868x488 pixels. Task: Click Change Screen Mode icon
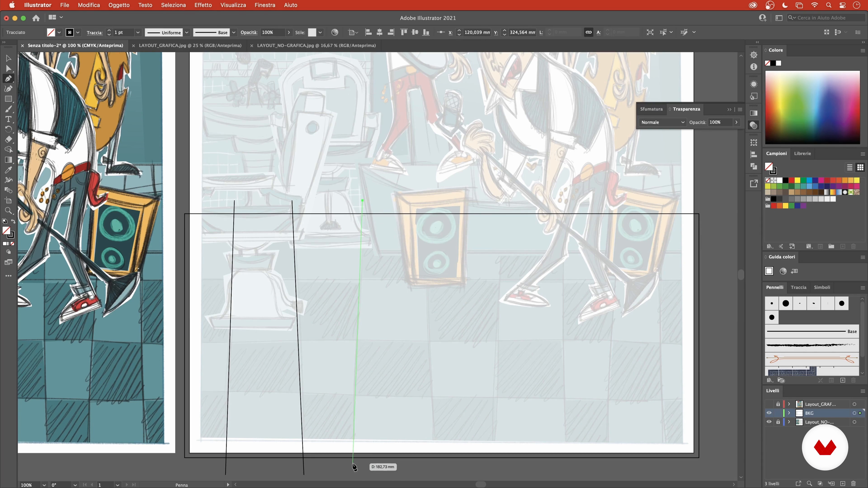pos(8,262)
